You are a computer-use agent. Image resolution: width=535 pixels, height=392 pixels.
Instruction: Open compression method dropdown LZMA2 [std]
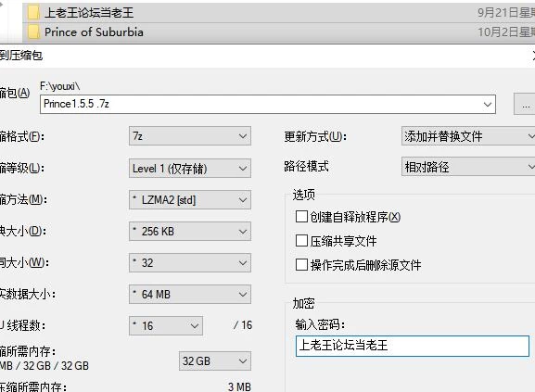pos(190,200)
